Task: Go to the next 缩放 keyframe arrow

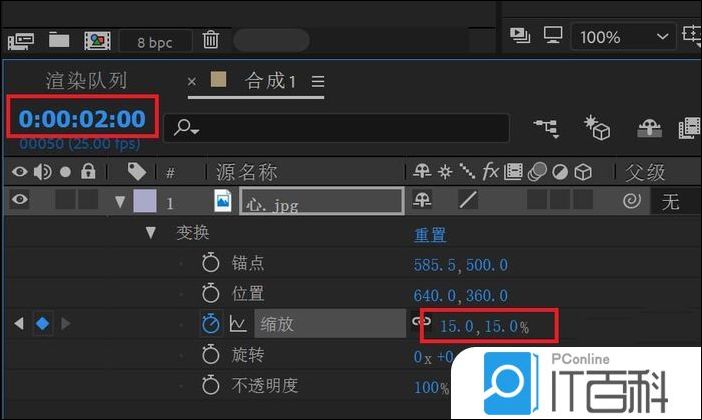Action: (x=66, y=323)
